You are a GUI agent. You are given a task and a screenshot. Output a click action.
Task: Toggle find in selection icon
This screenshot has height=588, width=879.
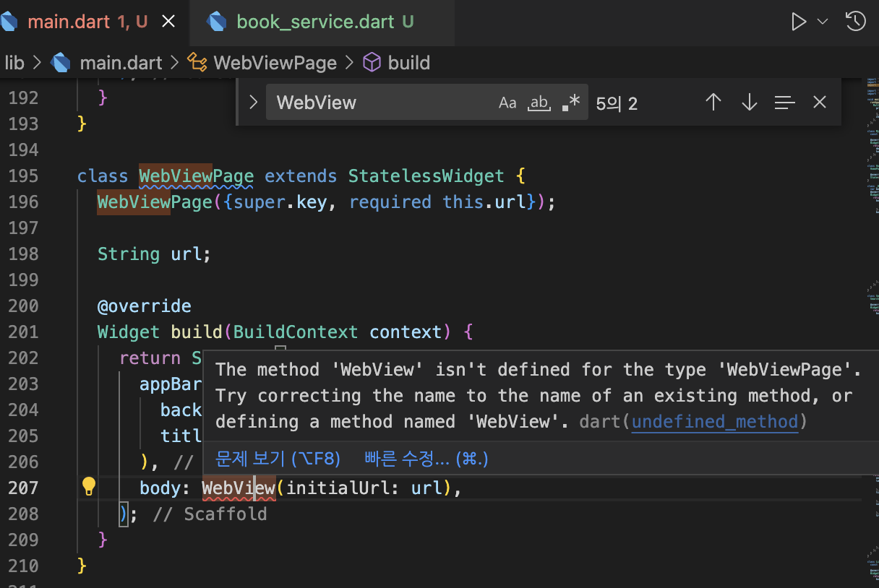(785, 103)
